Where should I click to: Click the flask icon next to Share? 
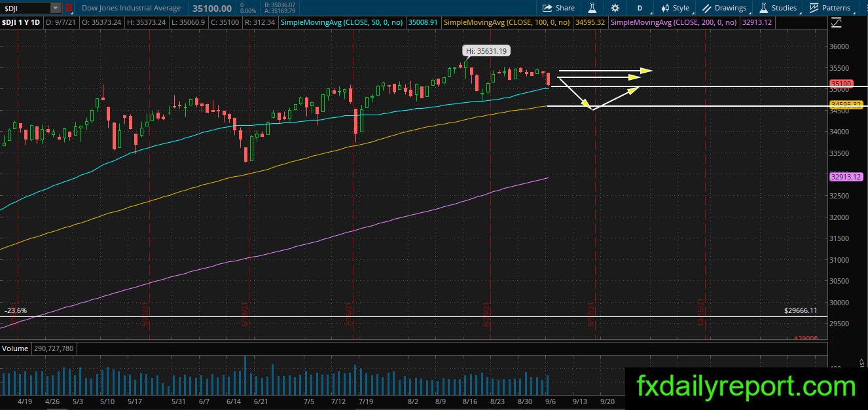[592, 8]
